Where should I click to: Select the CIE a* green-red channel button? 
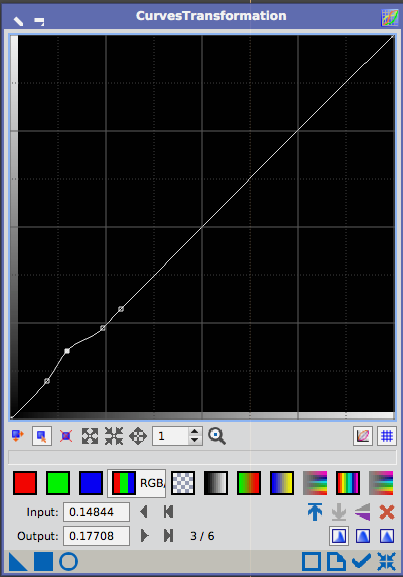point(249,483)
